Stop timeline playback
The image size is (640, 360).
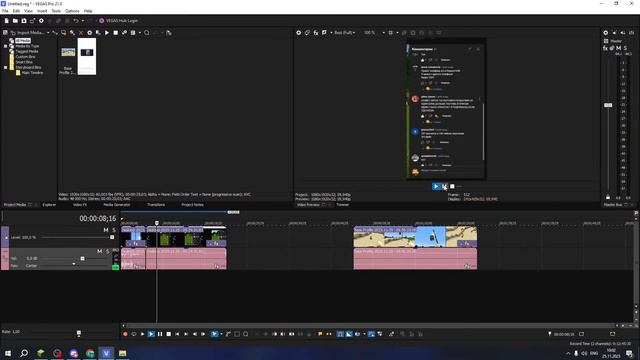click(x=169, y=334)
